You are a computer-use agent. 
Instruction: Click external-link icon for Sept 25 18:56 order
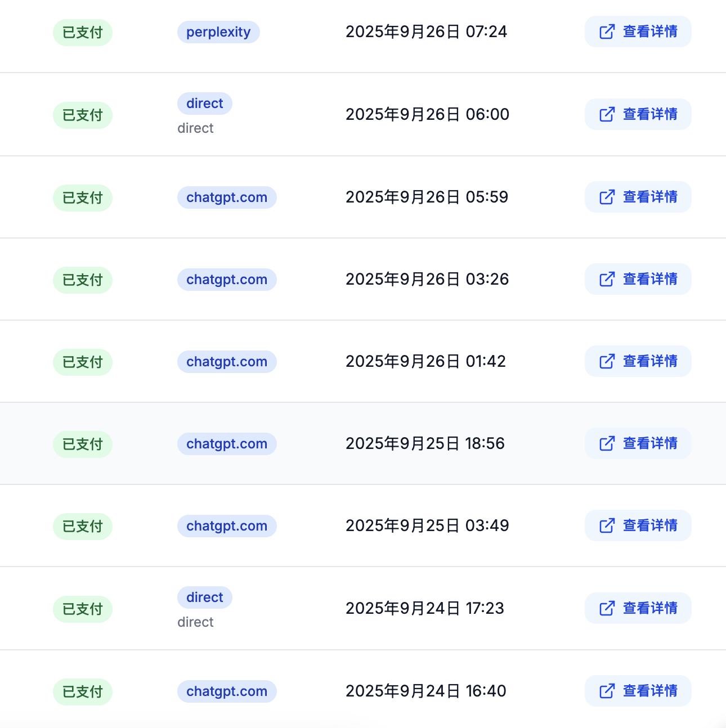tap(607, 443)
